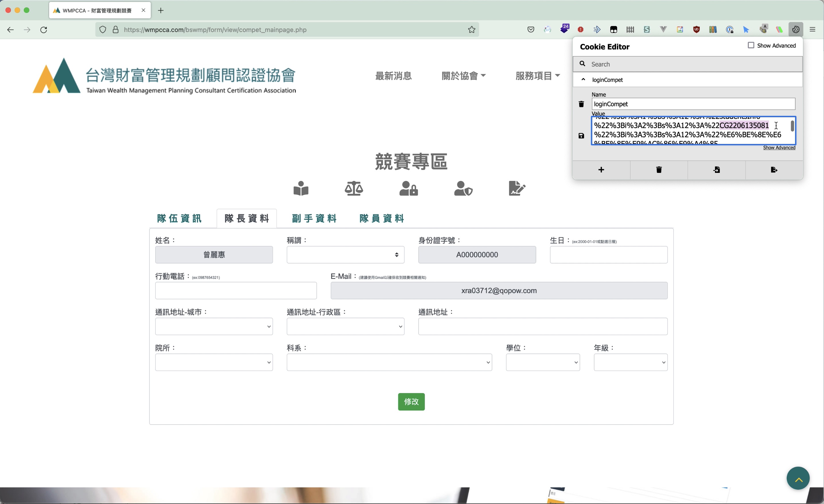Switch to the 隊員資料 tab

382,218
